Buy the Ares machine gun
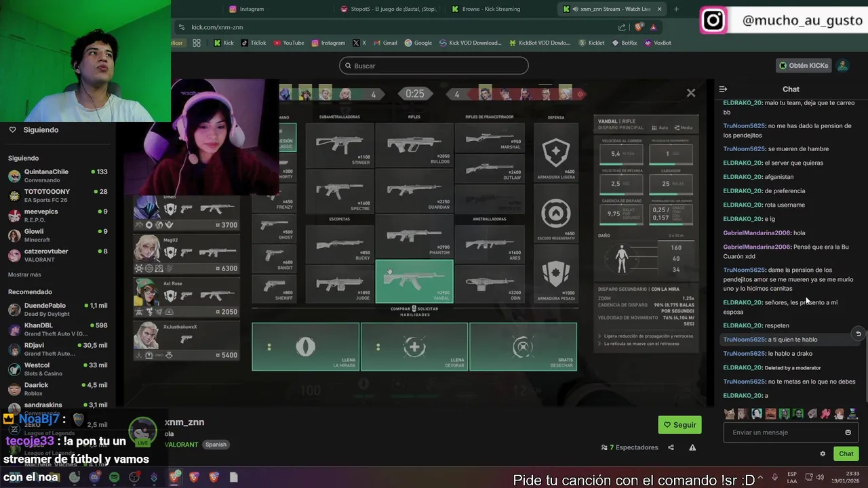 tap(490, 243)
